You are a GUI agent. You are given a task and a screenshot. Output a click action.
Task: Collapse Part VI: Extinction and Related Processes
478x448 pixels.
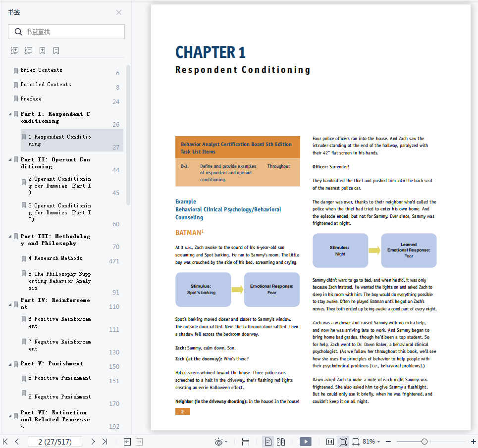tap(10, 416)
